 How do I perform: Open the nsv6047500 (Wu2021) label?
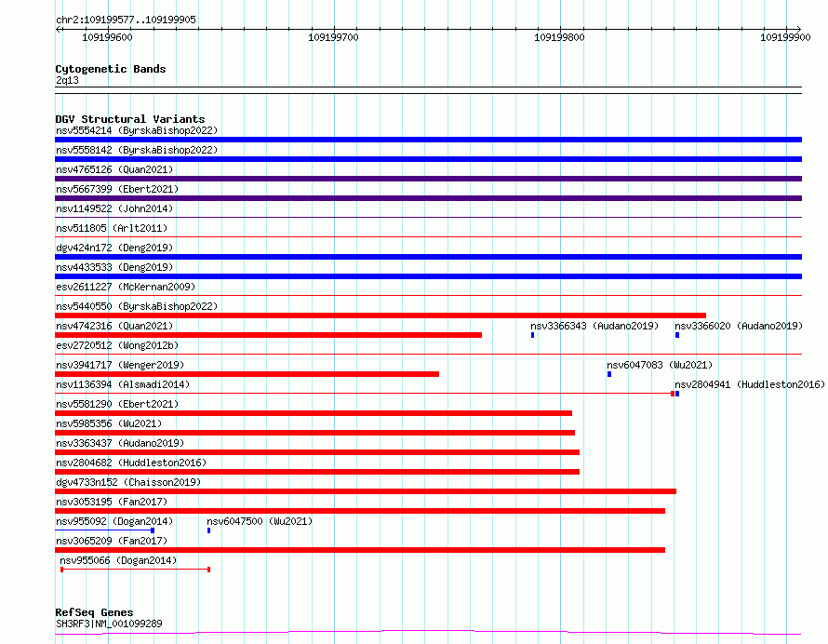[x=260, y=521]
